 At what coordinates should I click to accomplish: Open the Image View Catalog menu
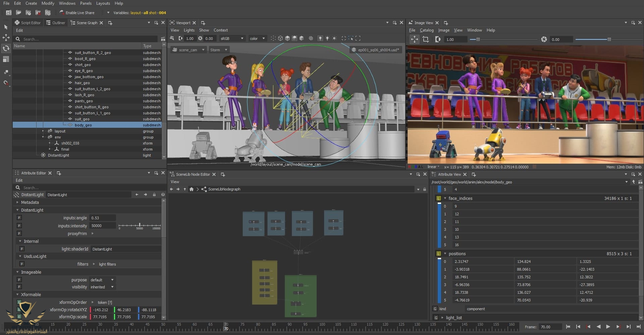(427, 30)
